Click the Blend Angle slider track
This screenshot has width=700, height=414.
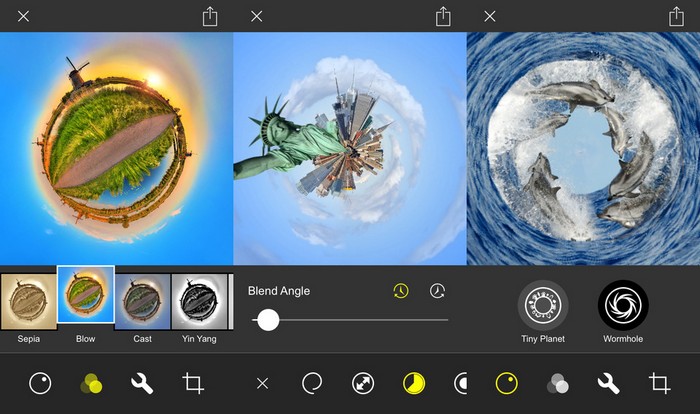[350, 320]
